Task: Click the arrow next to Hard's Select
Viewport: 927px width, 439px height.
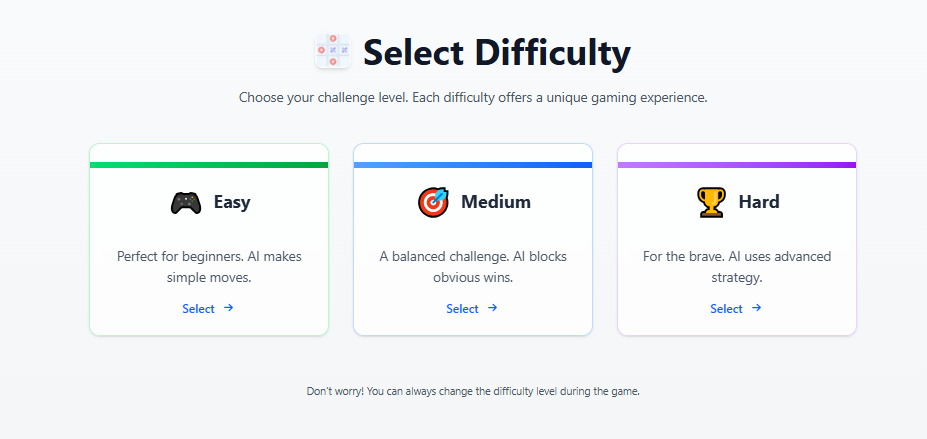Action: pos(757,308)
